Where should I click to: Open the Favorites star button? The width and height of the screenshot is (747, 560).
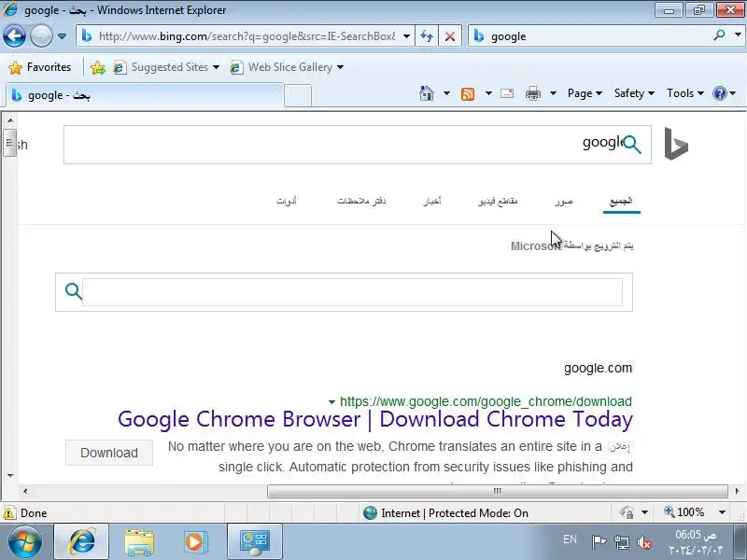[x=39, y=67]
